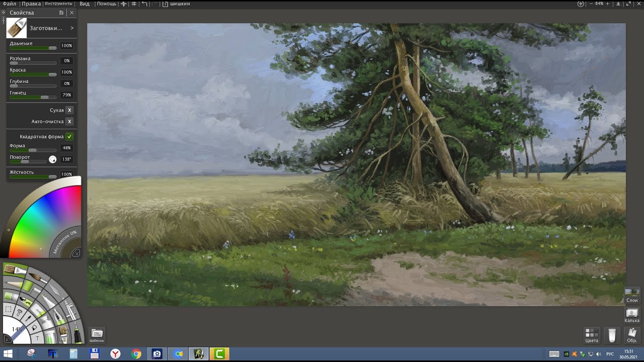This screenshot has width=644, height=362.
Task: Toggle the grid icon in top bar
Action: tap(133, 4)
